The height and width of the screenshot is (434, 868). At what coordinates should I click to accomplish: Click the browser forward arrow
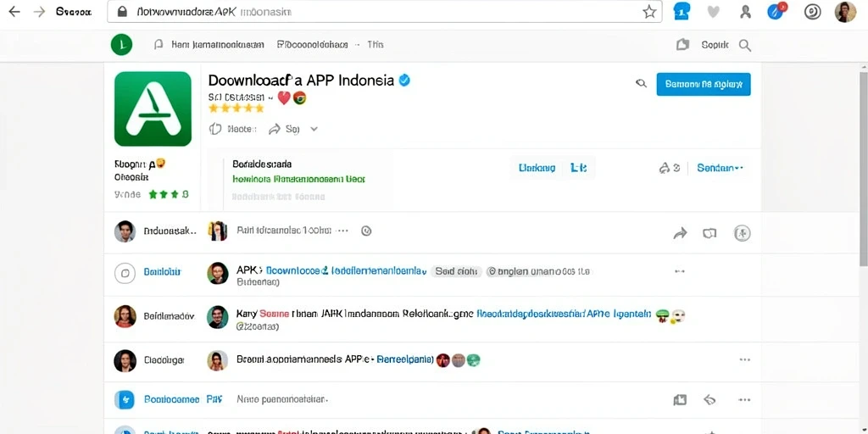click(x=39, y=12)
